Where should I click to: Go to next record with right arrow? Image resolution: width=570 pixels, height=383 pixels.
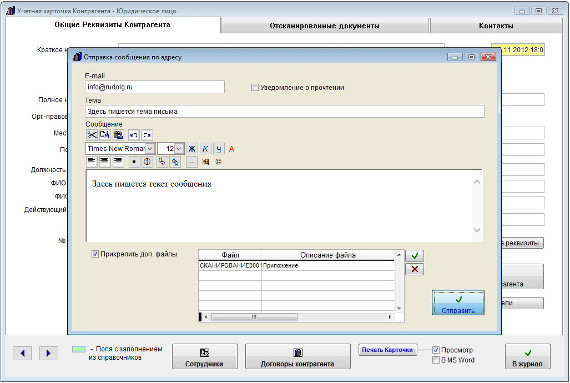click(48, 353)
